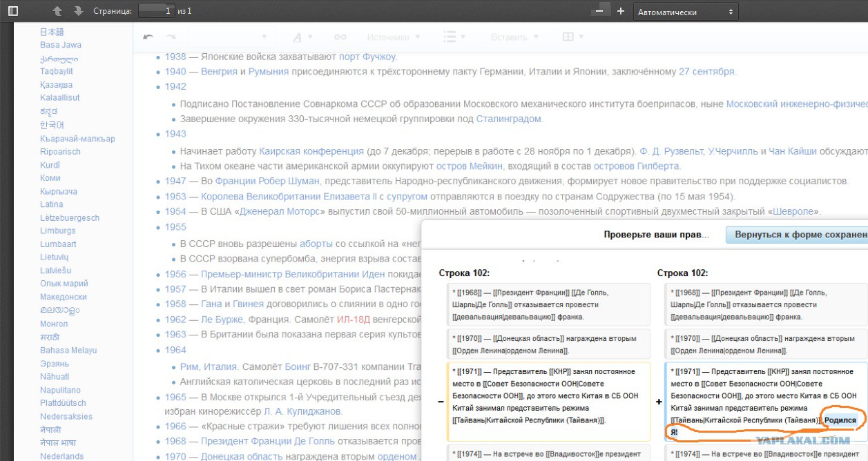
Task: Click the 'Робер Шуман' link
Action: [x=289, y=181]
